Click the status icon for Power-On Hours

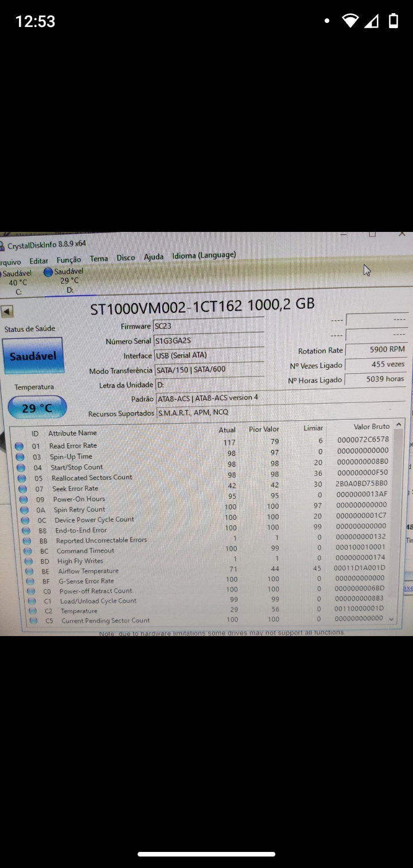click(25, 499)
